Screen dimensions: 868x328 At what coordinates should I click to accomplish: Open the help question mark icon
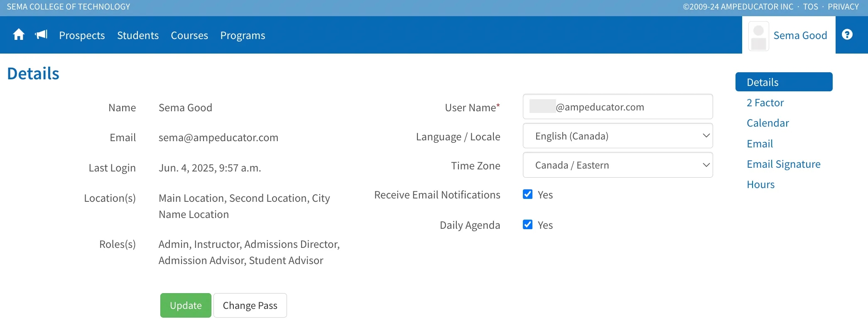(847, 35)
